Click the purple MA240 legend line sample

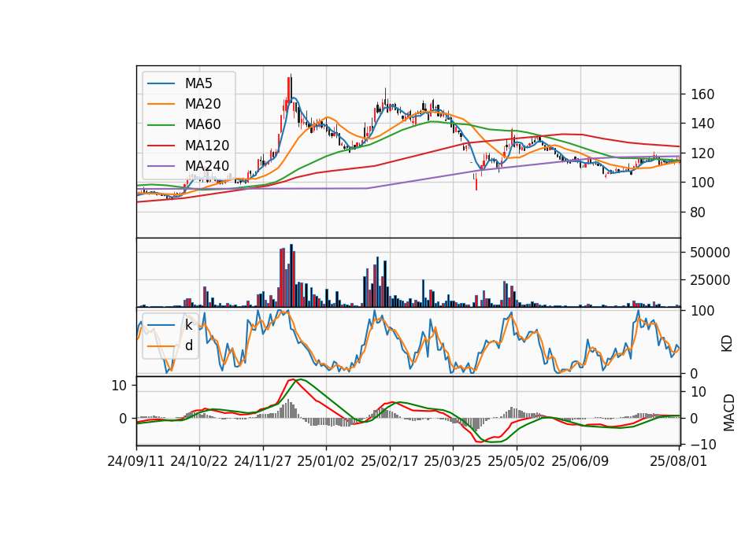(161, 166)
